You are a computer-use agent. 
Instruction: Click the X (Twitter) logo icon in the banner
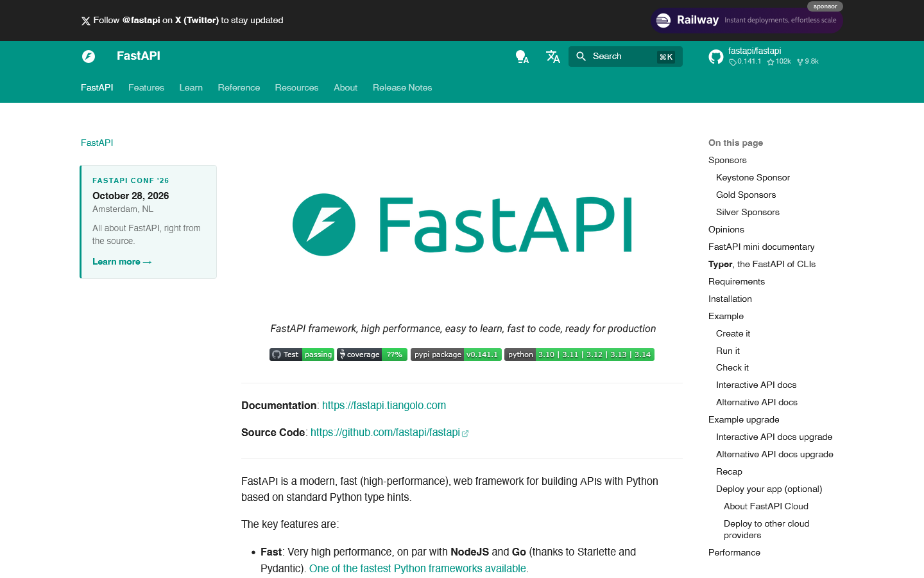click(85, 21)
